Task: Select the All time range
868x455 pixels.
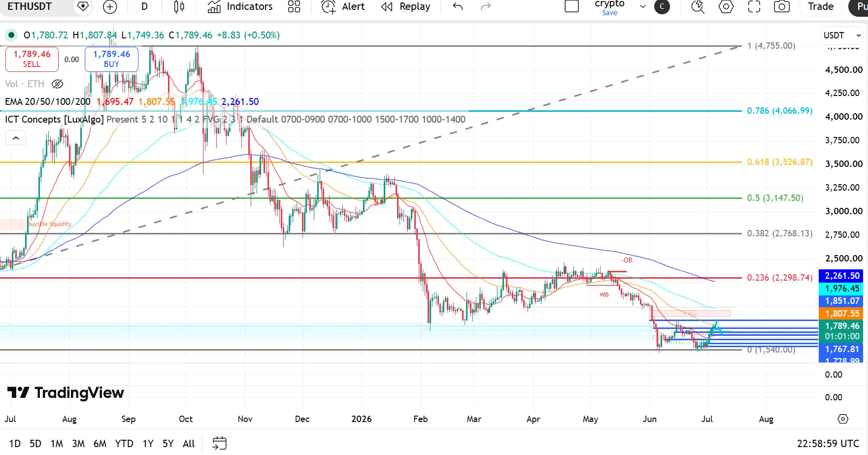Action: [189, 444]
